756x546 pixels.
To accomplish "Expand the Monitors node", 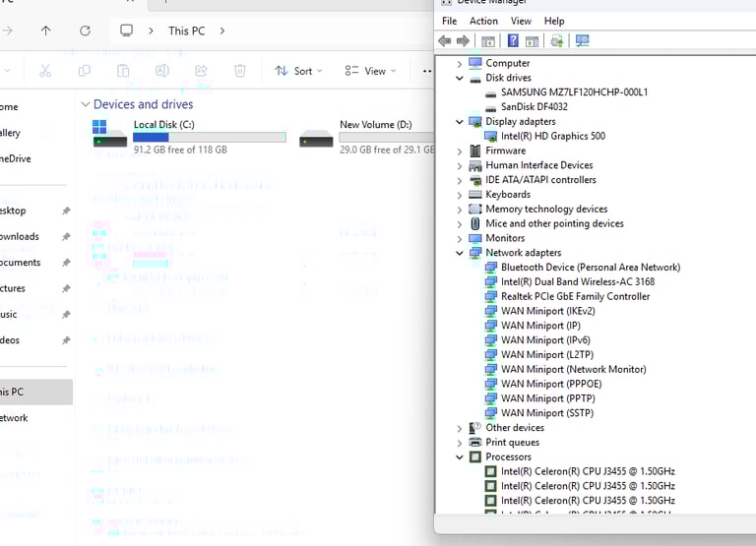I will (x=459, y=238).
